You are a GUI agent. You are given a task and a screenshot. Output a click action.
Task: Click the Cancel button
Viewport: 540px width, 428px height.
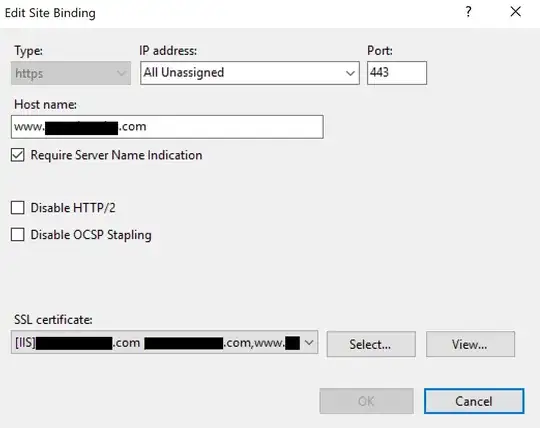474,401
